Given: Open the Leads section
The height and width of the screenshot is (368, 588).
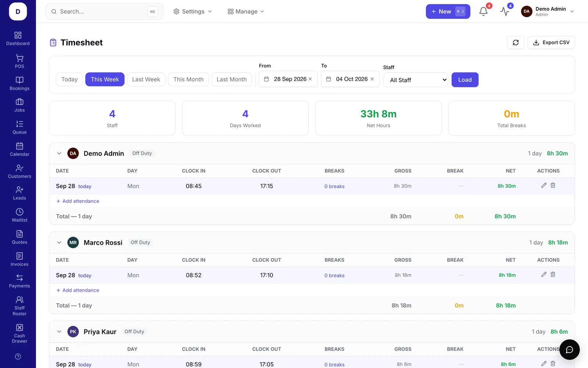Looking at the screenshot, I should pos(19,193).
